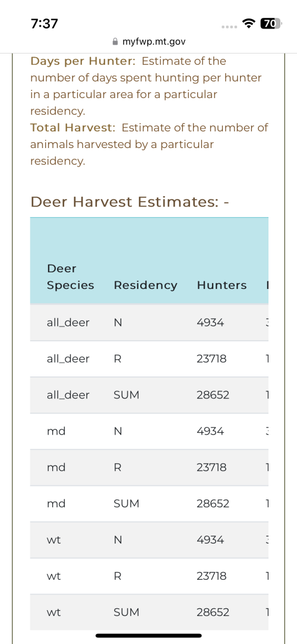This screenshot has width=297, height=644.
Task: Tap the 7:37 clock in status bar
Action: click(45, 24)
